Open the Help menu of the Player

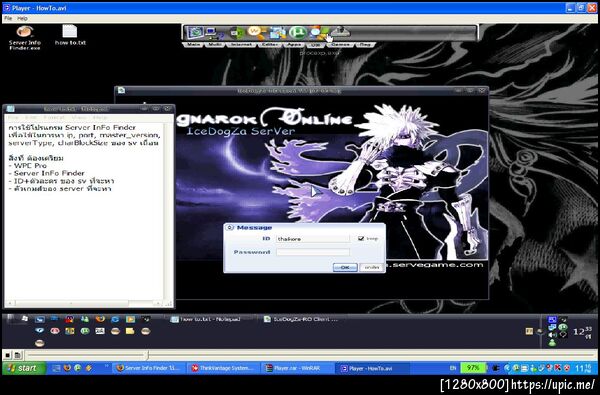pos(22,18)
